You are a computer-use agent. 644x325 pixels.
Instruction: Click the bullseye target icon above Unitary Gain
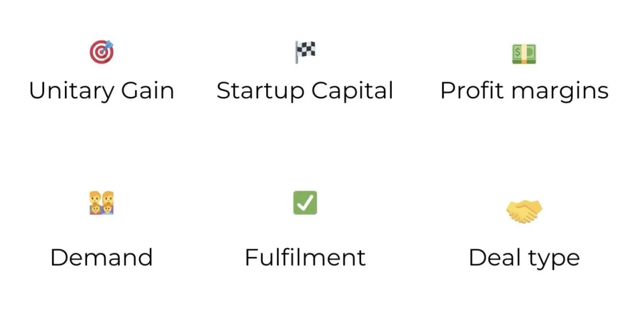(x=101, y=52)
